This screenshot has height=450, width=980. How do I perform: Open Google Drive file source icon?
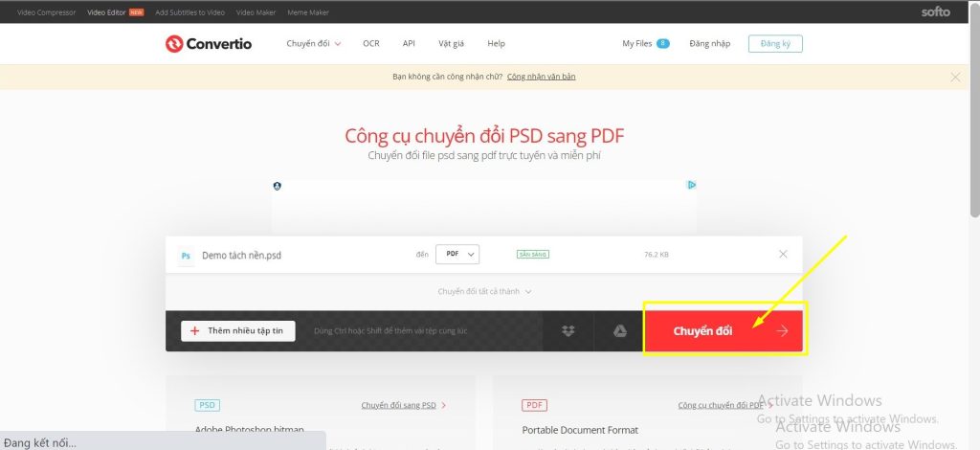619,331
